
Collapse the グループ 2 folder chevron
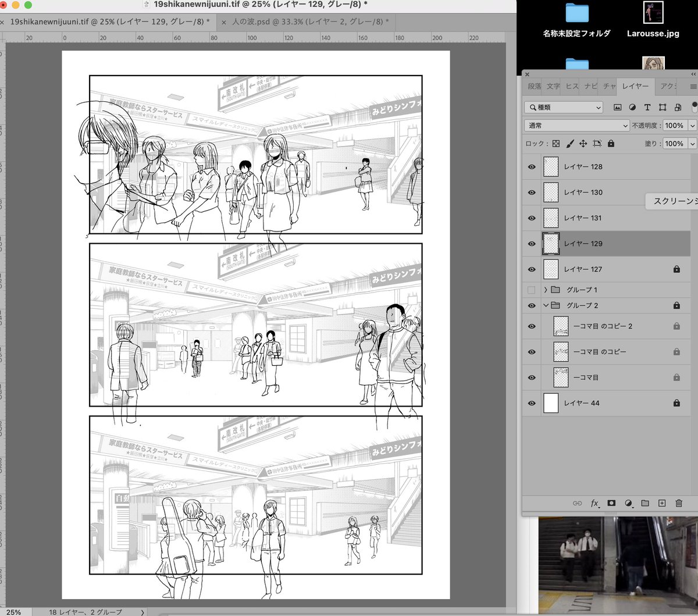tap(546, 305)
